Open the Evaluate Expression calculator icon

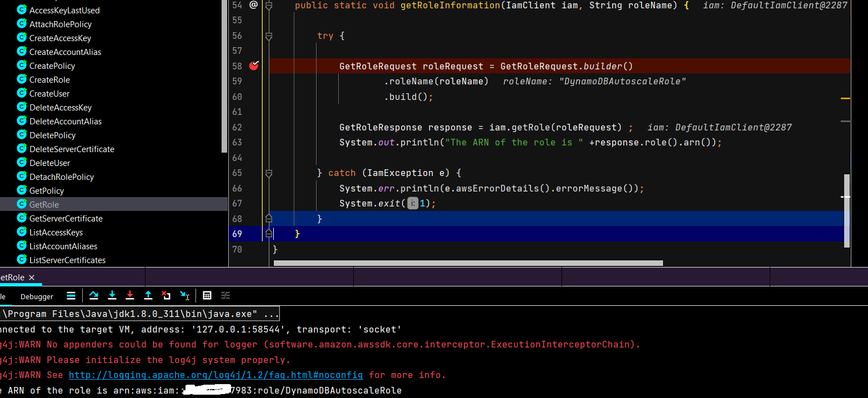pos(207,295)
